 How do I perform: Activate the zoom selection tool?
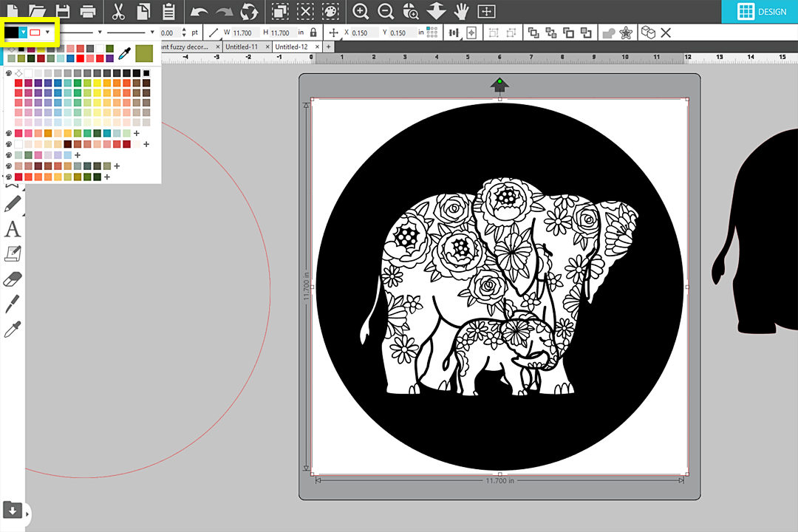(411, 10)
